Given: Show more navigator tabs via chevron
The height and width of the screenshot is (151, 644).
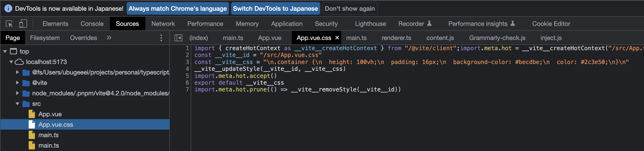Looking at the screenshot, I should (x=109, y=38).
